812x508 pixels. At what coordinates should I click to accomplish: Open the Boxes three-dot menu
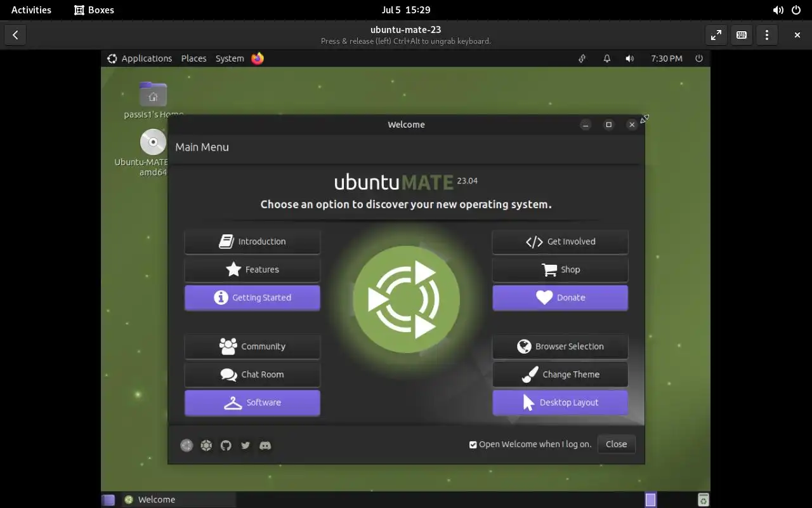(x=767, y=35)
